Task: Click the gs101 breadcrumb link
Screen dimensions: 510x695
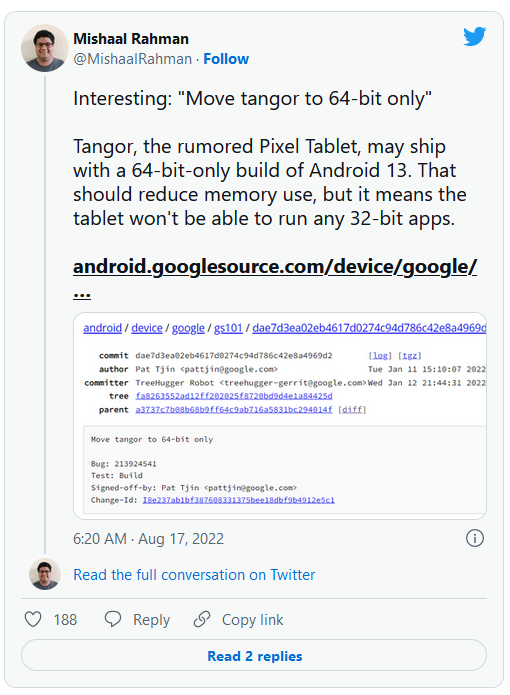Action: pyautogui.click(x=228, y=328)
